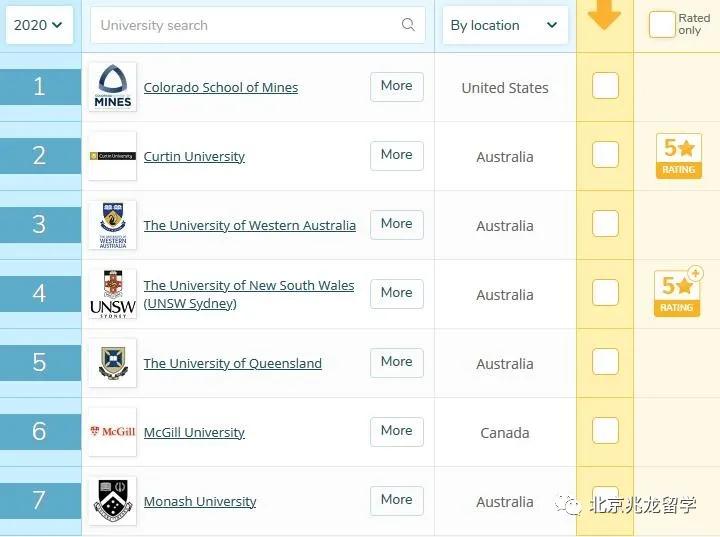Tick the checkbox for Colorado School of Mines
Image resolution: width=720 pixels, height=537 pixels.
605,86
